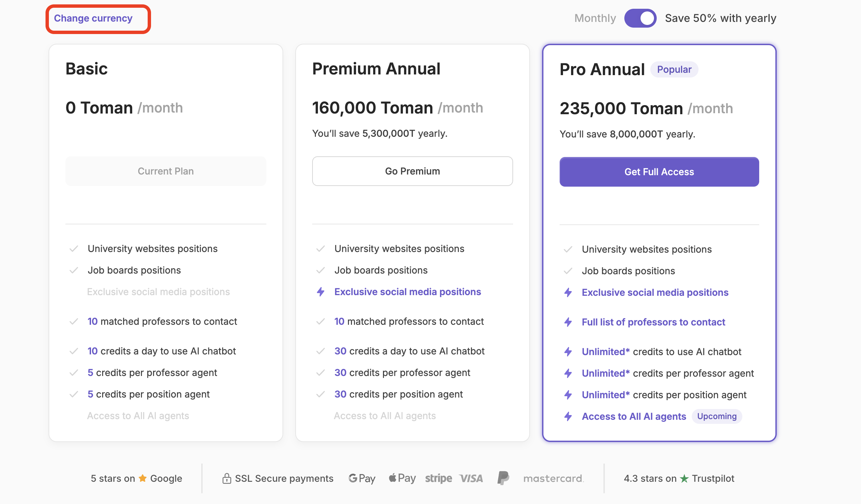Image resolution: width=861 pixels, height=504 pixels.
Task: Click the Premium Annual plan title
Action: 376,69
